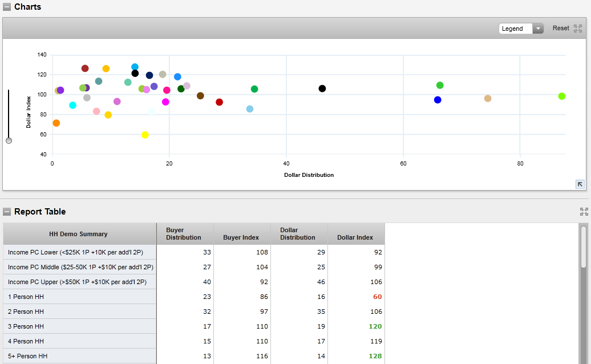Image resolution: width=591 pixels, height=364 pixels.
Task: Sort by Buyer Distribution column header
Action: pos(184,234)
